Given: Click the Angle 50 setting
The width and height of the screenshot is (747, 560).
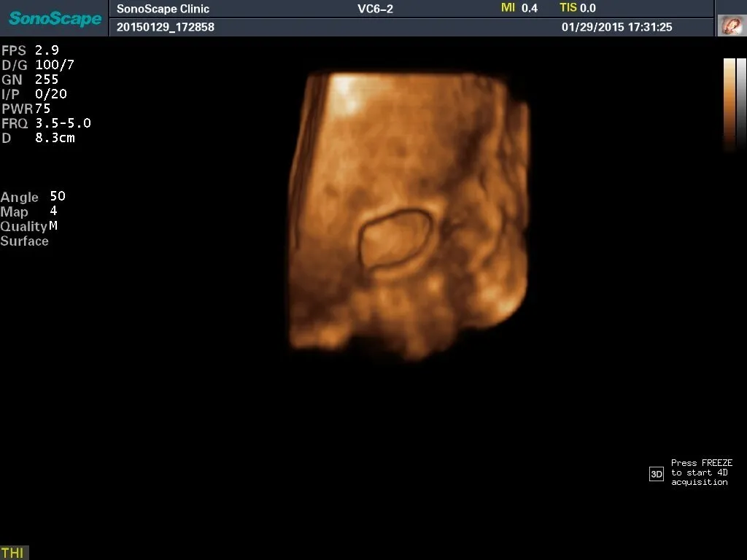Looking at the screenshot, I should coord(33,197).
